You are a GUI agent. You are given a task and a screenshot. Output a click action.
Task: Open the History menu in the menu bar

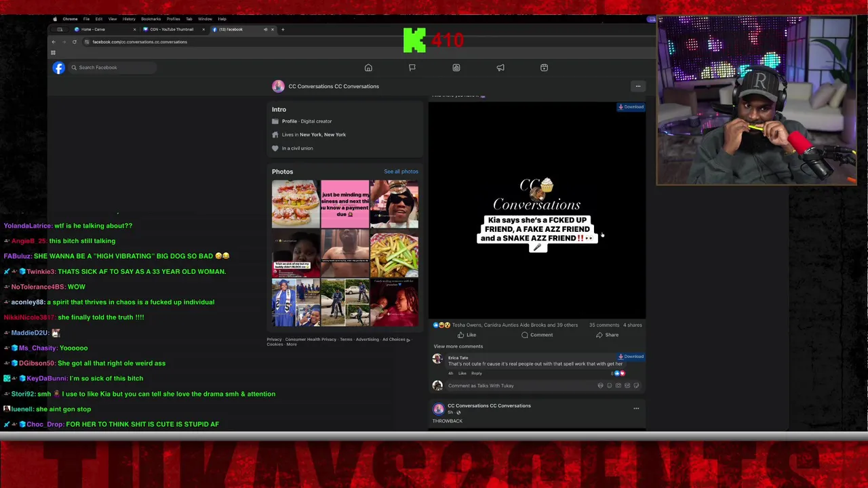coord(129,19)
